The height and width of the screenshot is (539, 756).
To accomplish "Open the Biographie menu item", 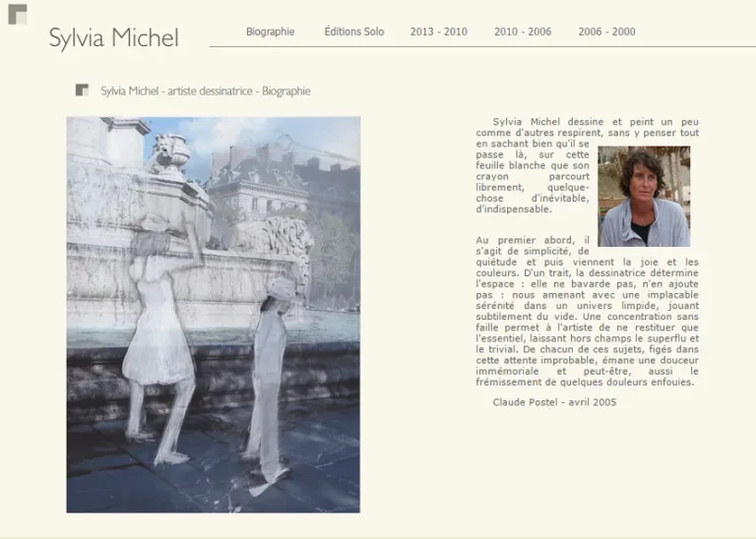I will pyautogui.click(x=270, y=31).
